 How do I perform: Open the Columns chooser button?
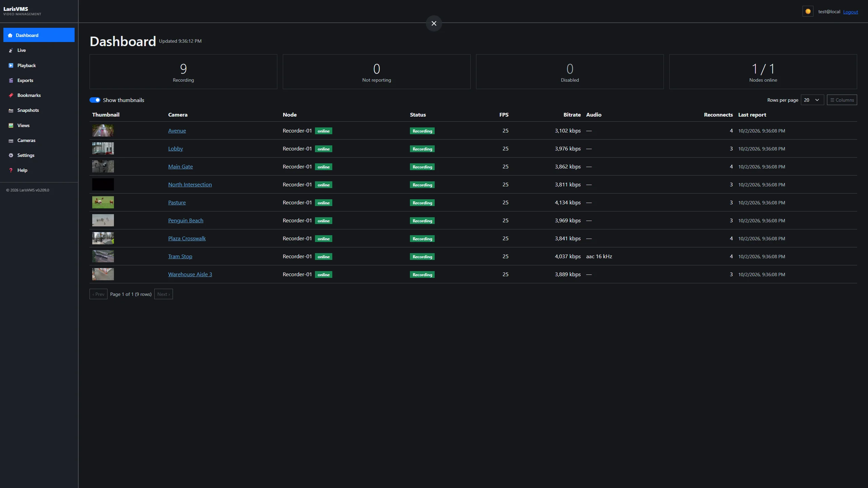[x=842, y=100]
